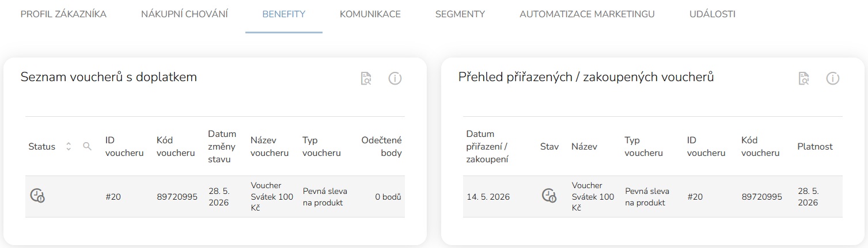Open the Nákupní chování tab

click(184, 14)
